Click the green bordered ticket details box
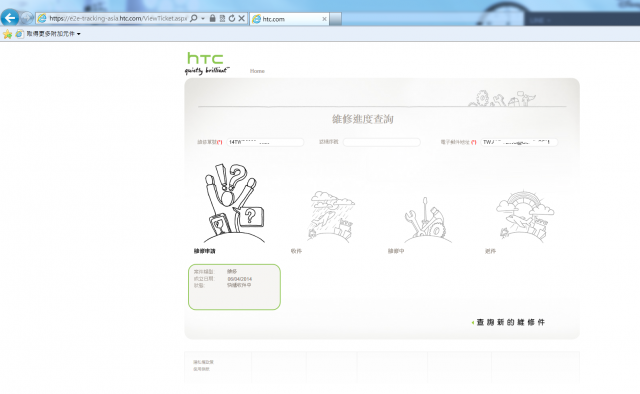Viewport: 640px width, 394px height. point(234,287)
